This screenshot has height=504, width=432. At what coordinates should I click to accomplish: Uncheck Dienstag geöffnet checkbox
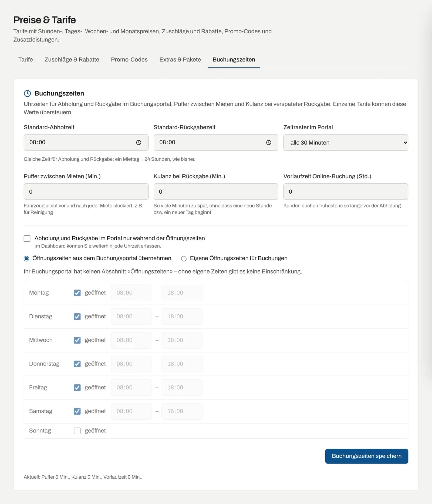[77, 317]
